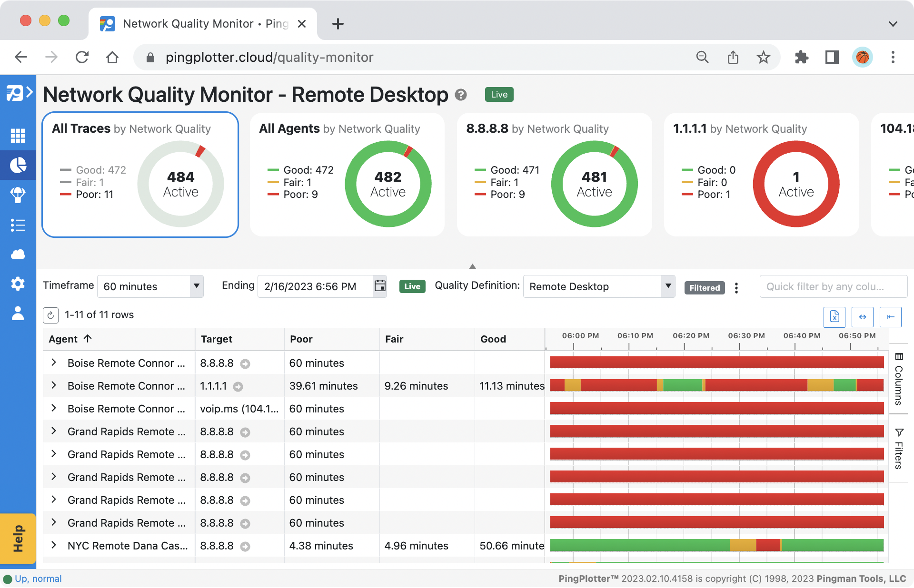Open the list view sidebar icon
Image resolution: width=914 pixels, height=588 pixels.
[x=18, y=225]
